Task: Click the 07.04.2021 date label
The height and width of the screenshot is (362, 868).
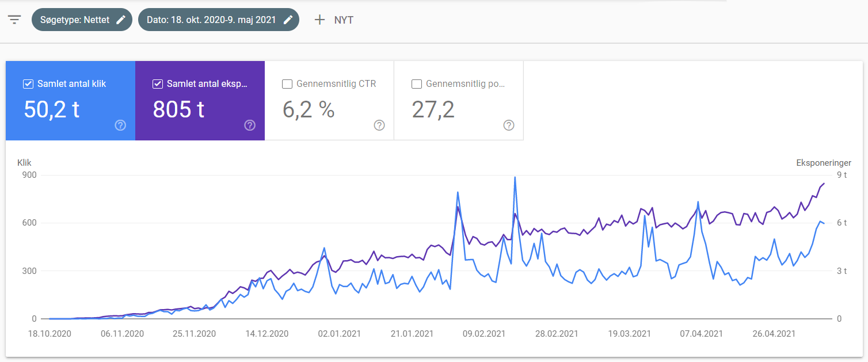Action: [x=701, y=333]
